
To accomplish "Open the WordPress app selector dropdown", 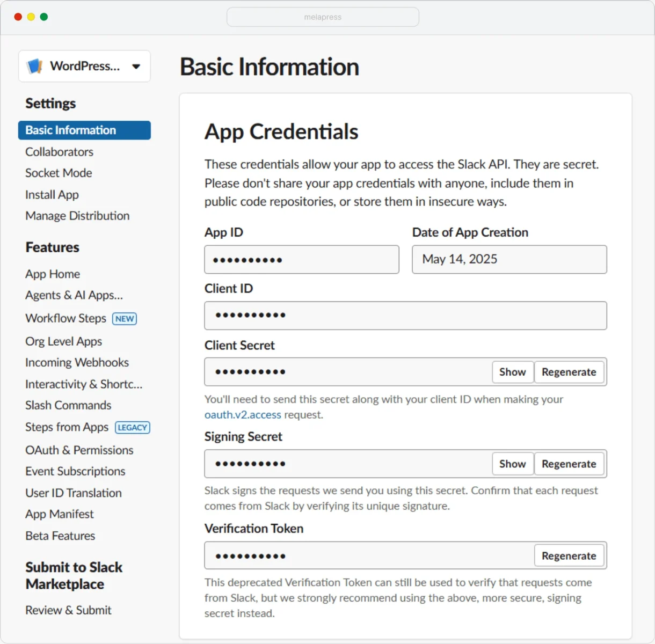I will coord(84,66).
